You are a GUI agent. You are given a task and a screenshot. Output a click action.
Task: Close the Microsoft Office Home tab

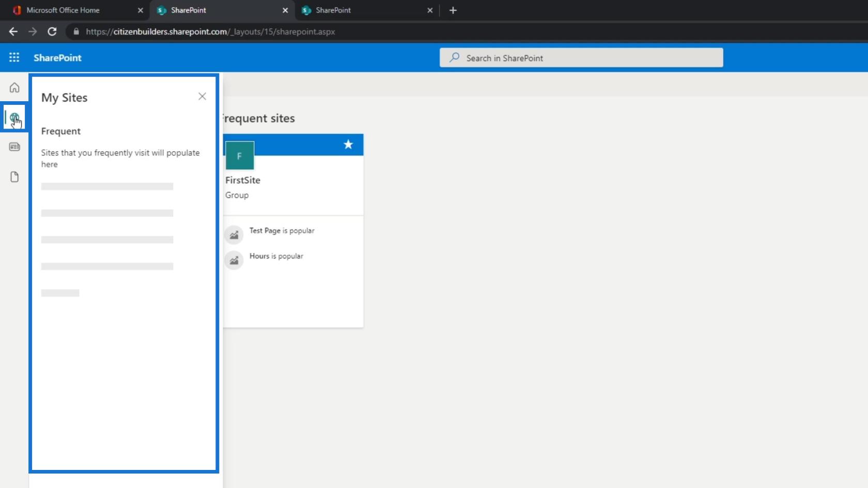(141, 10)
